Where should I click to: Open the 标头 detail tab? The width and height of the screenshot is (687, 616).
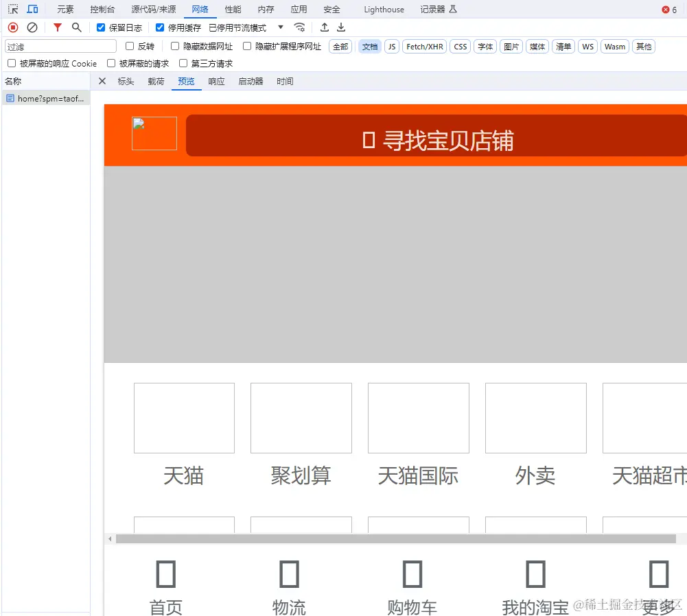coord(126,82)
